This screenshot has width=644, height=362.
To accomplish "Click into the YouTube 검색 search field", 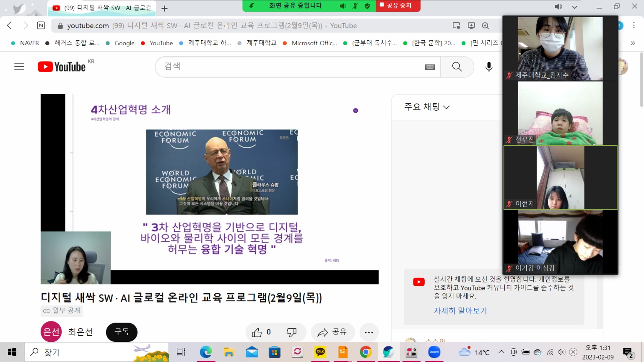I will (x=289, y=67).
